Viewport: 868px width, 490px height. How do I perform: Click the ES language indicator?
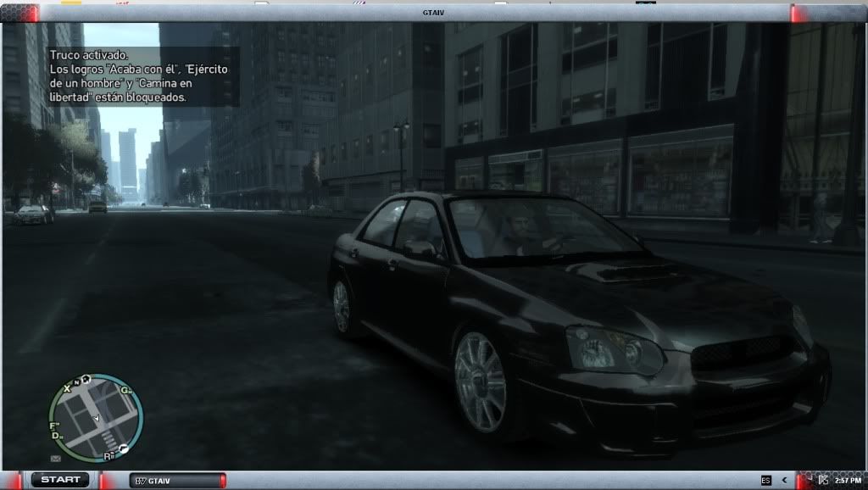click(765, 481)
